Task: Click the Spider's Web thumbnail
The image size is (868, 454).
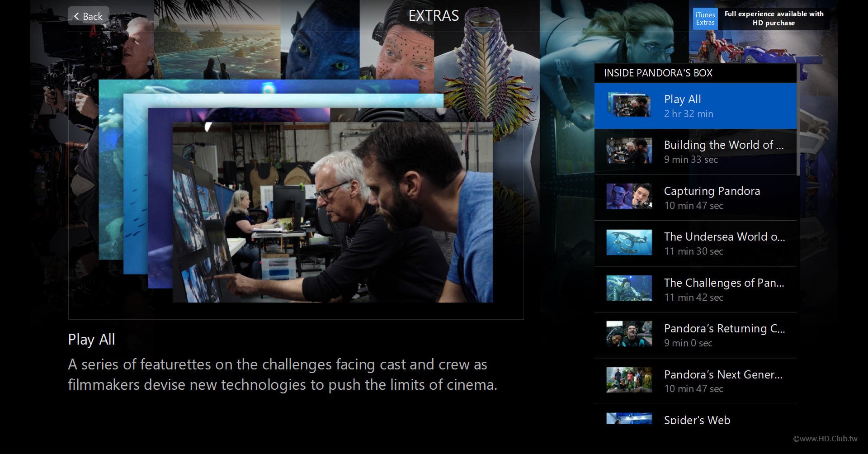Action: pos(629,418)
